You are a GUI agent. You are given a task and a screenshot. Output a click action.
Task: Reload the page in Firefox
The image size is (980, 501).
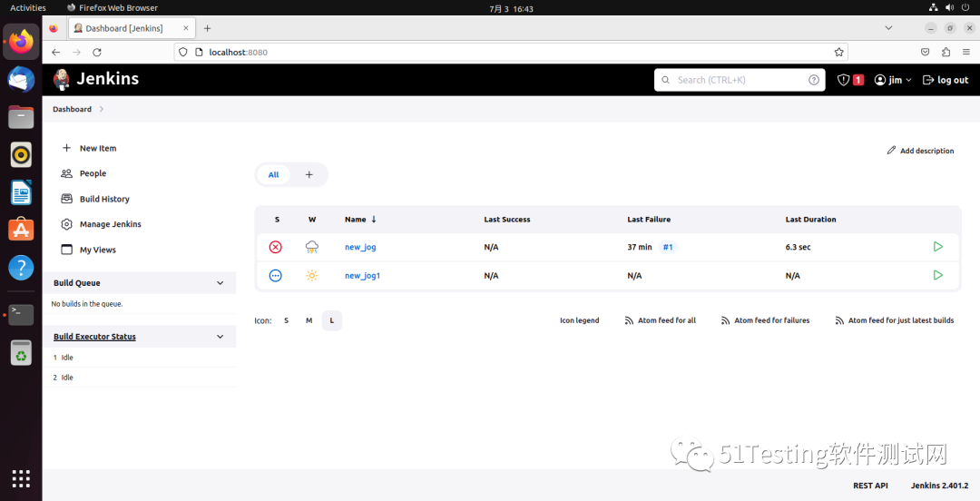pyautogui.click(x=97, y=52)
